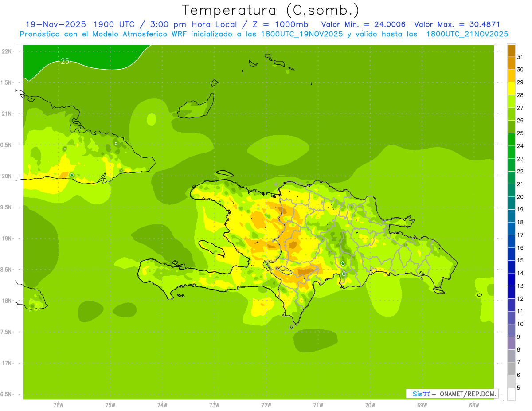Select color bar segment between 16 and 17
The image size is (532, 411).
511,241
